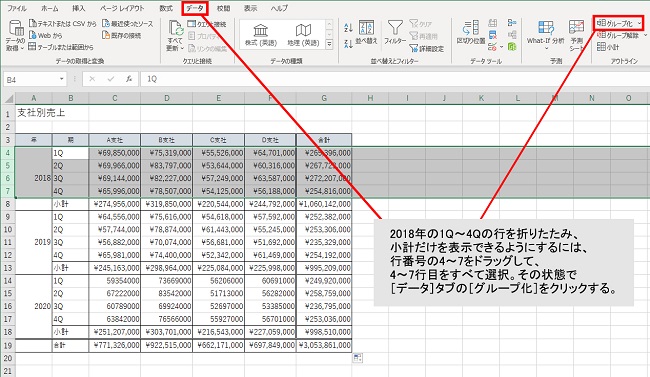Screen dimensions: 650x377
Task: Click the 小計 subtotal button
Action: tap(608, 47)
